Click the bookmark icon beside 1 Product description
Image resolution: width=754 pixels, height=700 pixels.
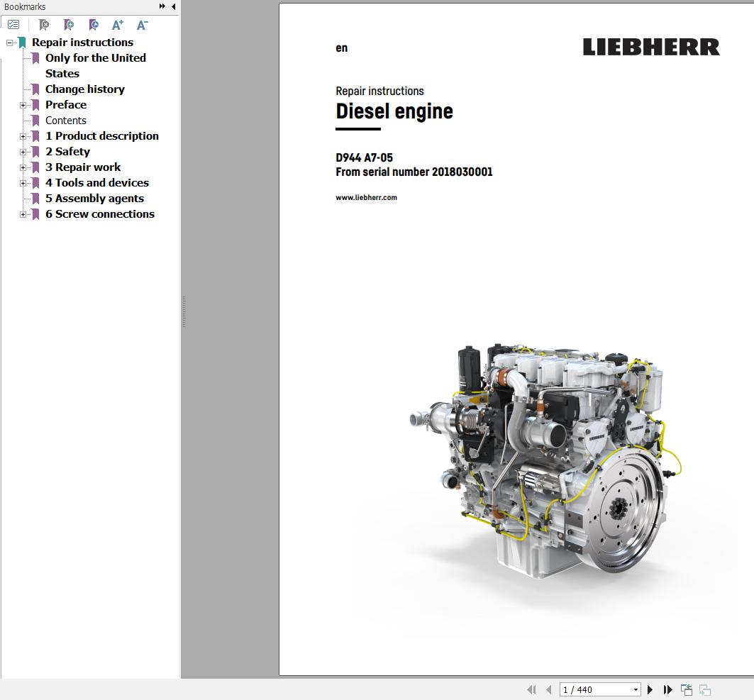[35, 136]
